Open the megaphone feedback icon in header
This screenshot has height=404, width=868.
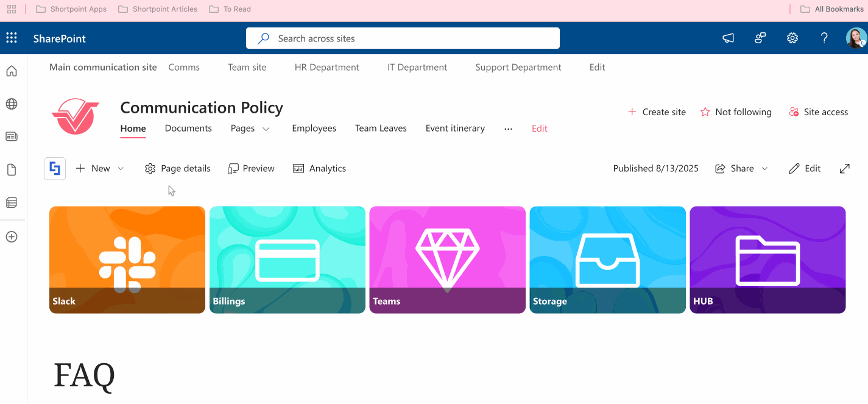pyautogui.click(x=728, y=38)
